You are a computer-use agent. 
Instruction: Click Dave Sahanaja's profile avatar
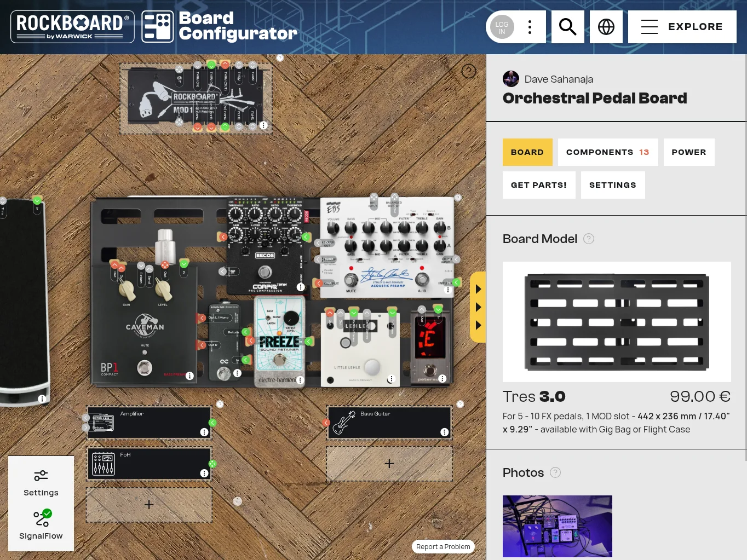(511, 79)
